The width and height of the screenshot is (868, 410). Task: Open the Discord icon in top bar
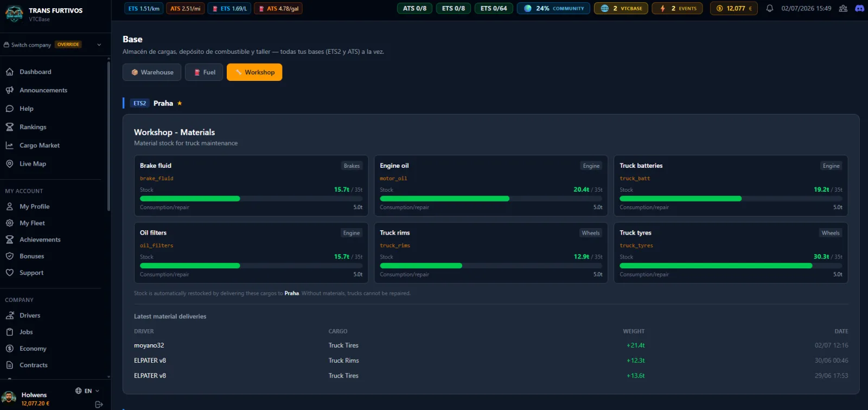(x=859, y=8)
